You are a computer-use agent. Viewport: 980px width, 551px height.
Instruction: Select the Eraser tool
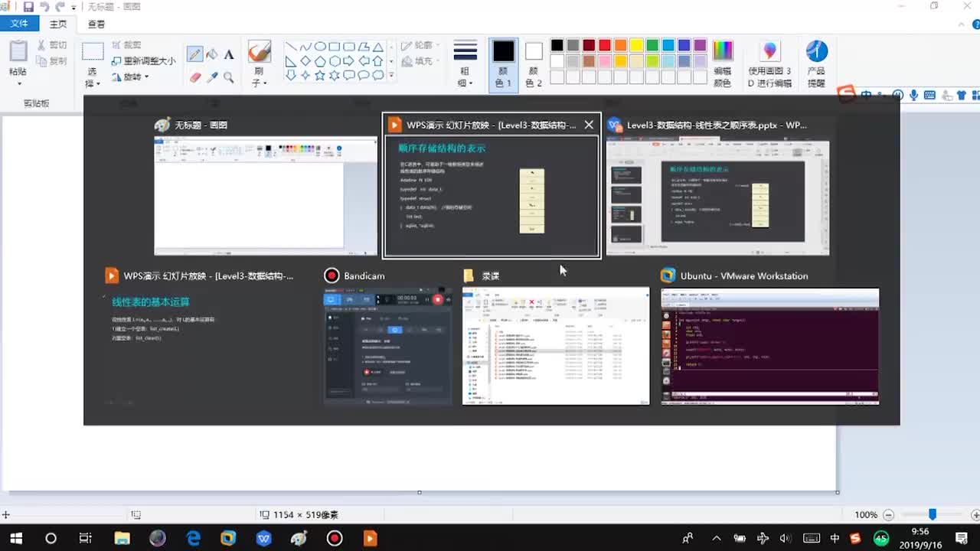195,77
